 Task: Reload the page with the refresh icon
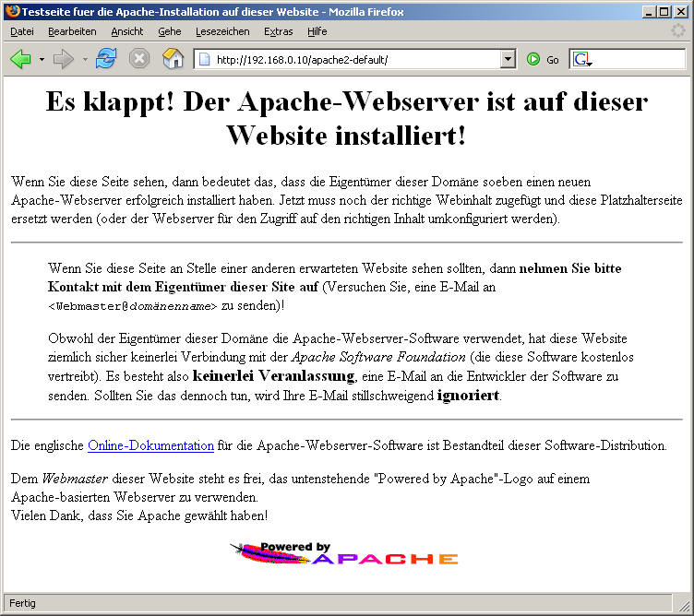pyautogui.click(x=106, y=59)
